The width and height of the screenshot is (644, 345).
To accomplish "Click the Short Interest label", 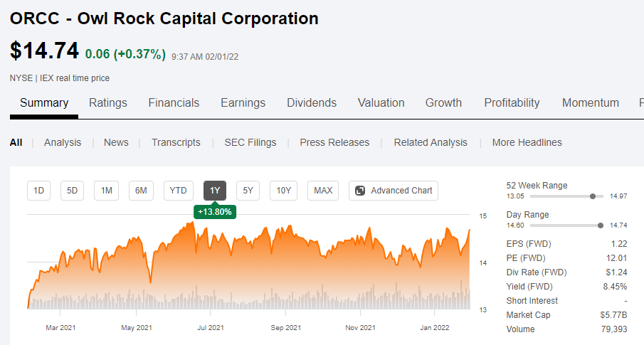I will (532, 301).
